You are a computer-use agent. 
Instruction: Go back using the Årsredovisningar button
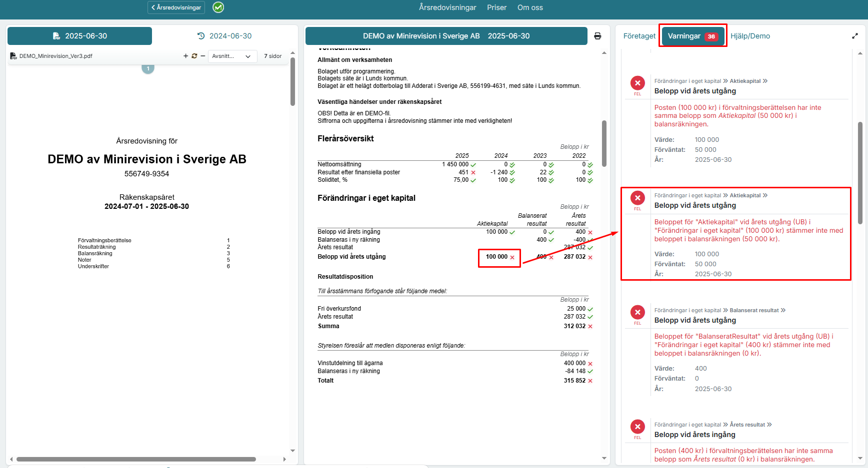[x=176, y=7]
